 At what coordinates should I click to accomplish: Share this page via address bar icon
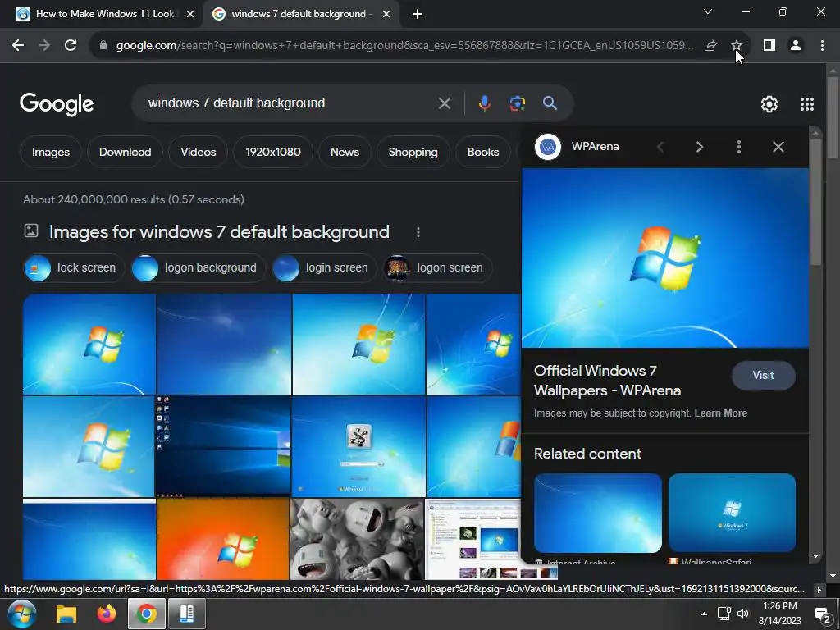coord(710,46)
